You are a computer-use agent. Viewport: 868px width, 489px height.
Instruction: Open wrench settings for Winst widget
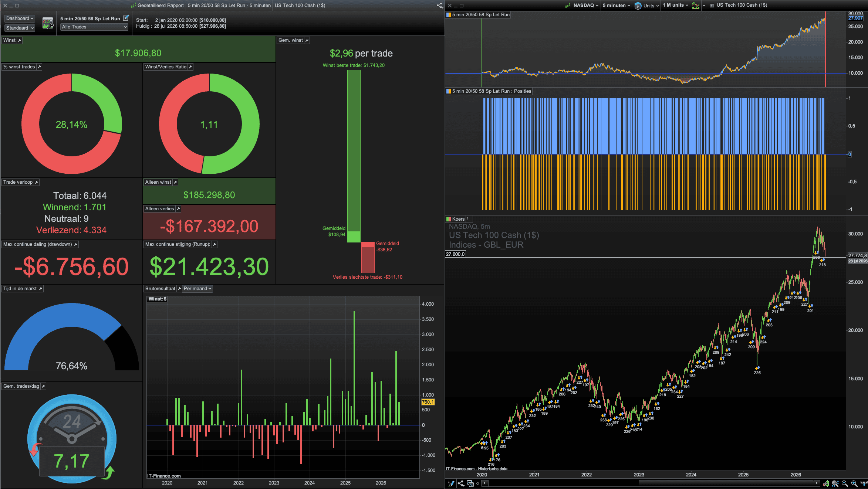20,40
